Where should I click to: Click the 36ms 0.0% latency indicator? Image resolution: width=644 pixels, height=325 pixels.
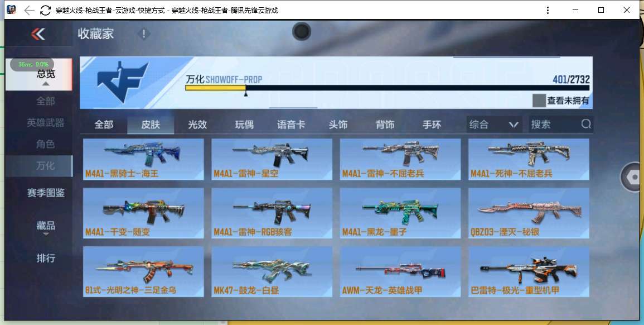click(32, 64)
